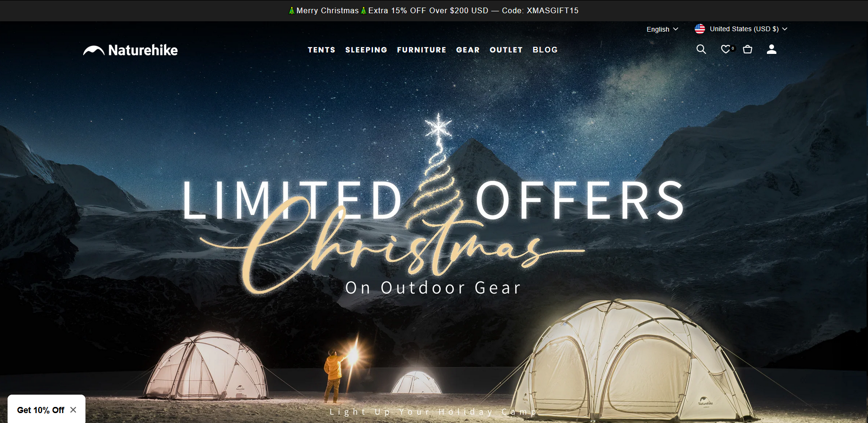Open the wishlist heart icon
The width and height of the screenshot is (868, 423).
coord(725,49)
